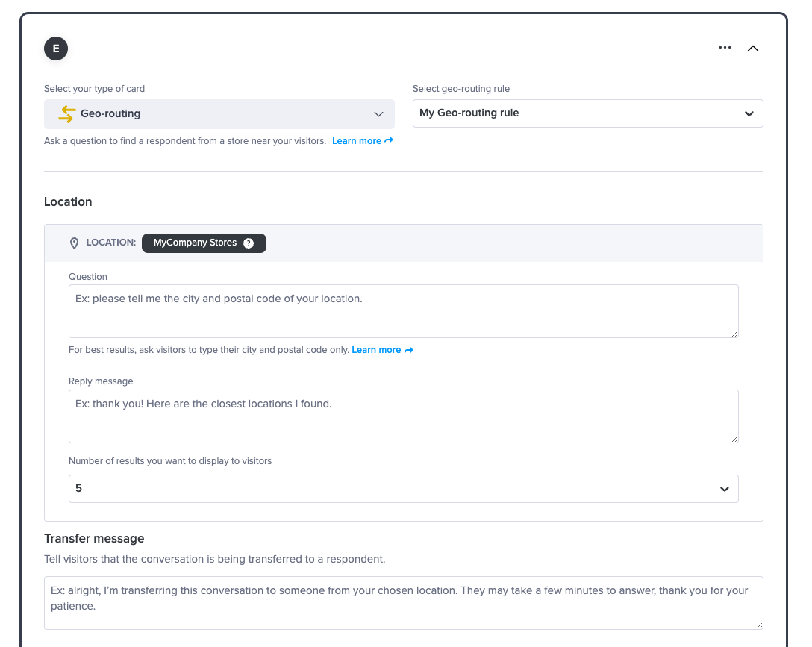Open the My Geo-routing rule dropdown
The width and height of the screenshot is (812, 647).
[x=588, y=113]
